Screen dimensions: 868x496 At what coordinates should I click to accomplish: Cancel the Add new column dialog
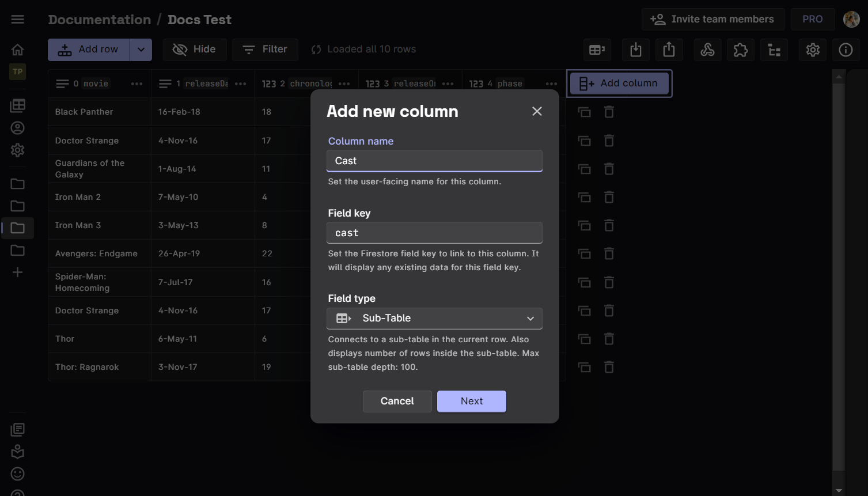[397, 401]
